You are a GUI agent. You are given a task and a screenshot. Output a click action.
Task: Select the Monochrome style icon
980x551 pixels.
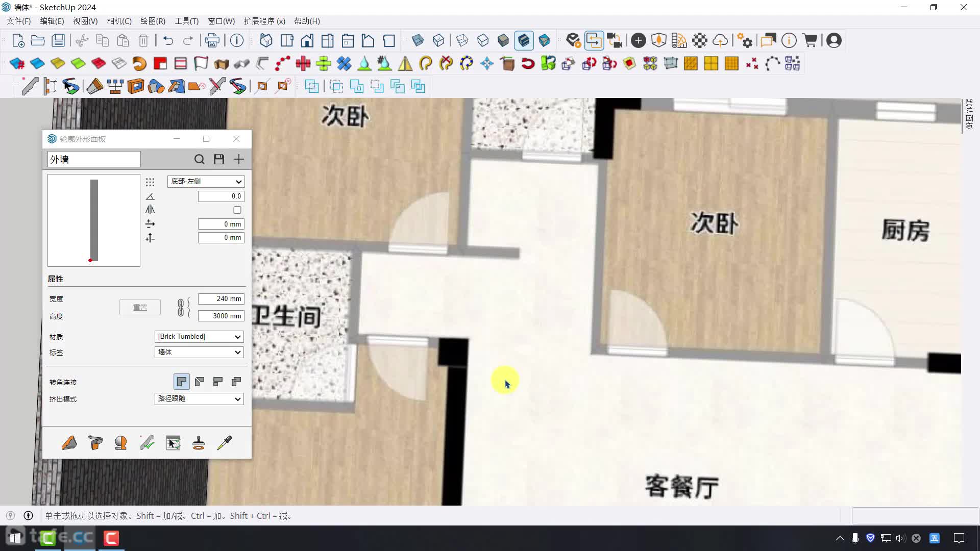(x=544, y=40)
